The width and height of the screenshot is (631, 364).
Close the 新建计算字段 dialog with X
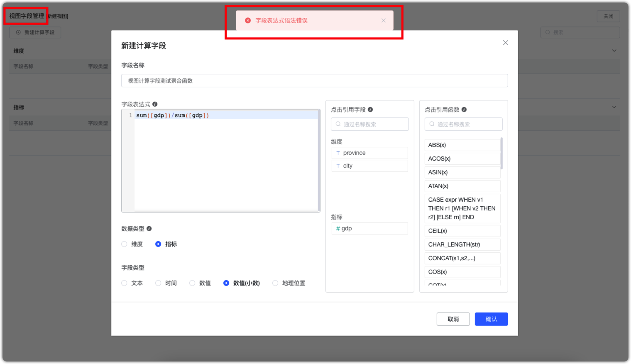point(505,43)
